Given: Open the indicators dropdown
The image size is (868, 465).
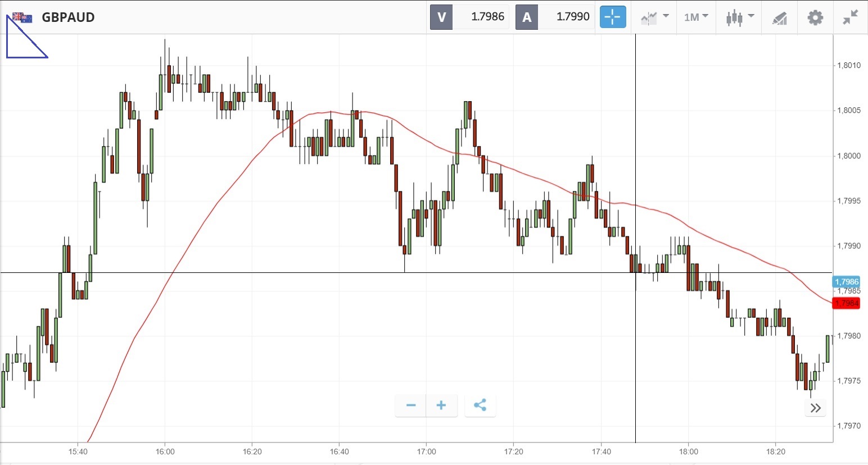Looking at the screenshot, I should click(x=654, y=17).
